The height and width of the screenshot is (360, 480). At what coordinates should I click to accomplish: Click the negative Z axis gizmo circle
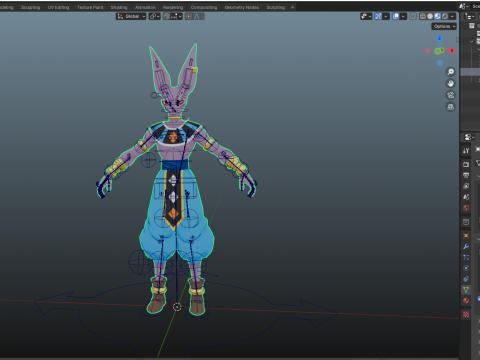440,63
